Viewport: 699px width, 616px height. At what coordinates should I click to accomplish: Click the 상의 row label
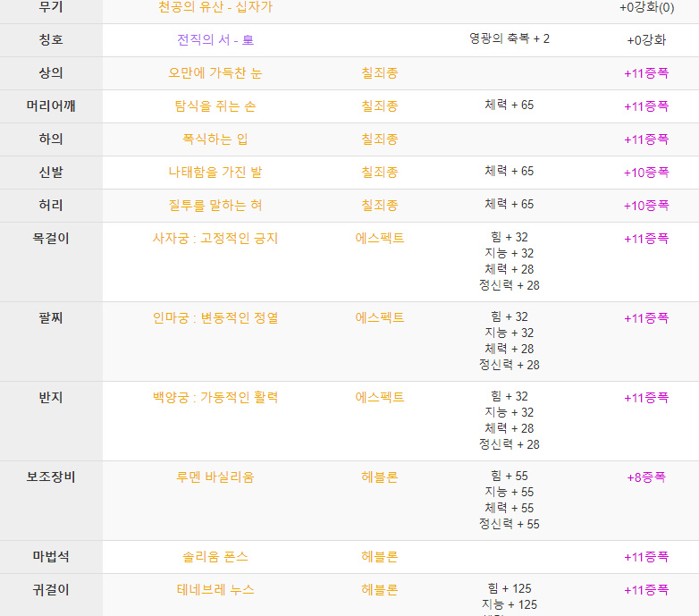[51, 73]
